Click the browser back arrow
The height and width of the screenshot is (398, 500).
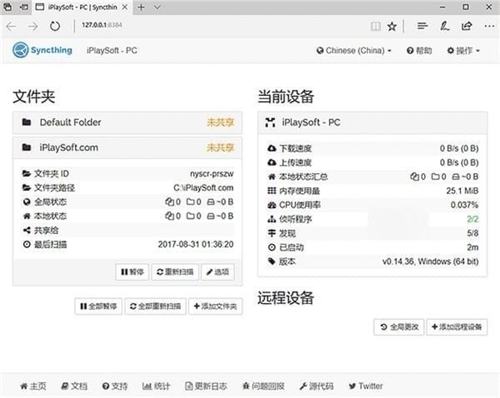11,26
